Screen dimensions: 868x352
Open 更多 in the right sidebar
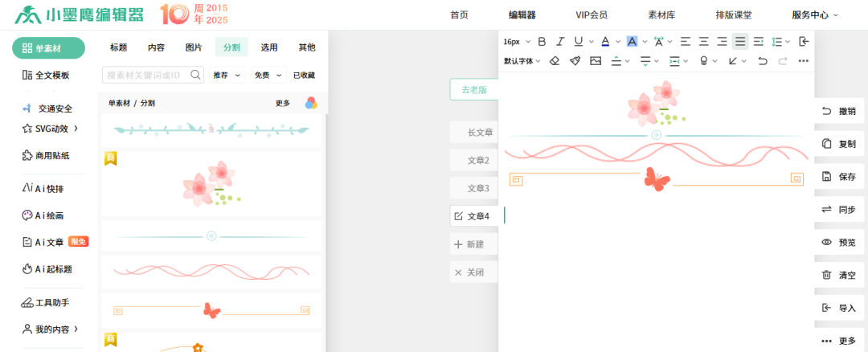click(839, 341)
